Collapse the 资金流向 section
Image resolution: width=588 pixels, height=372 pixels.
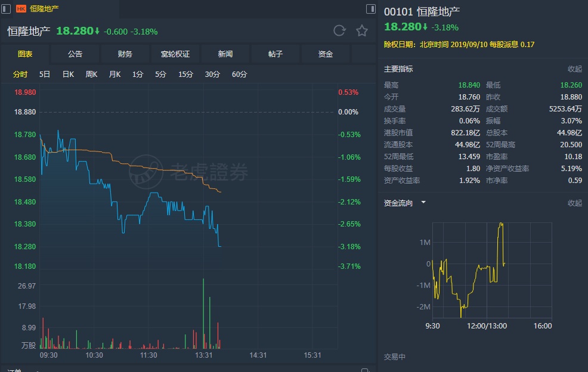pyautogui.click(x=574, y=203)
